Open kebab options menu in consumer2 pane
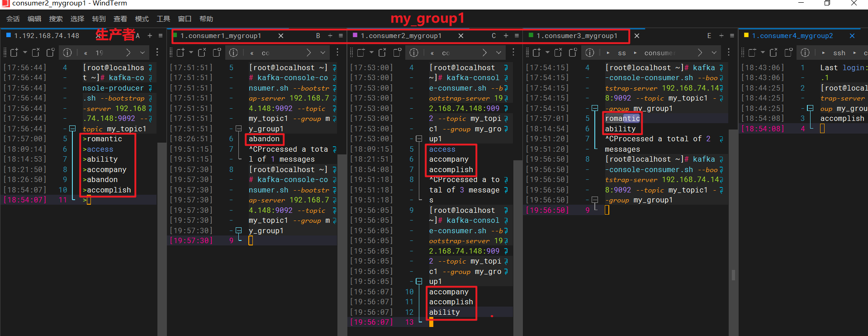Image resolution: width=868 pixels, height=336 pixels. point(513,53)
